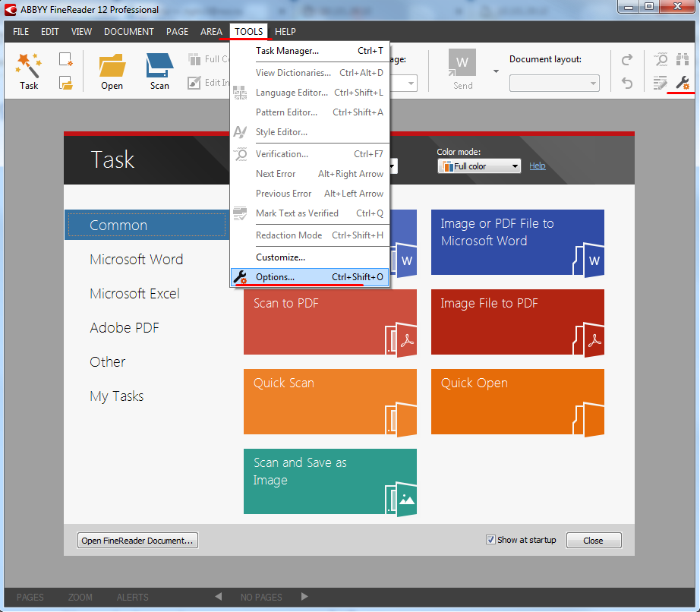Select the Microsoft Excel task category
Image resolution: width=700 pixels, height=612 pixels.
(135, 294)
